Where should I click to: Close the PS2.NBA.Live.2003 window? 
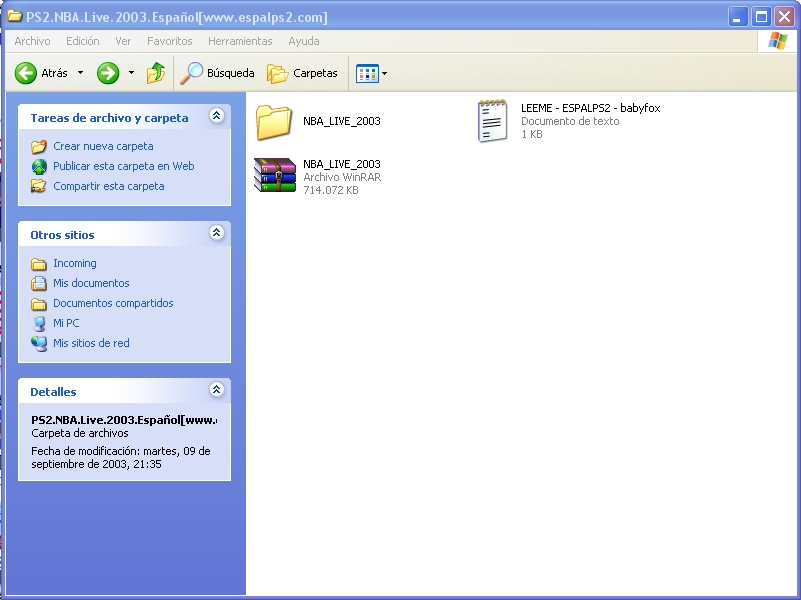[784, 17]
